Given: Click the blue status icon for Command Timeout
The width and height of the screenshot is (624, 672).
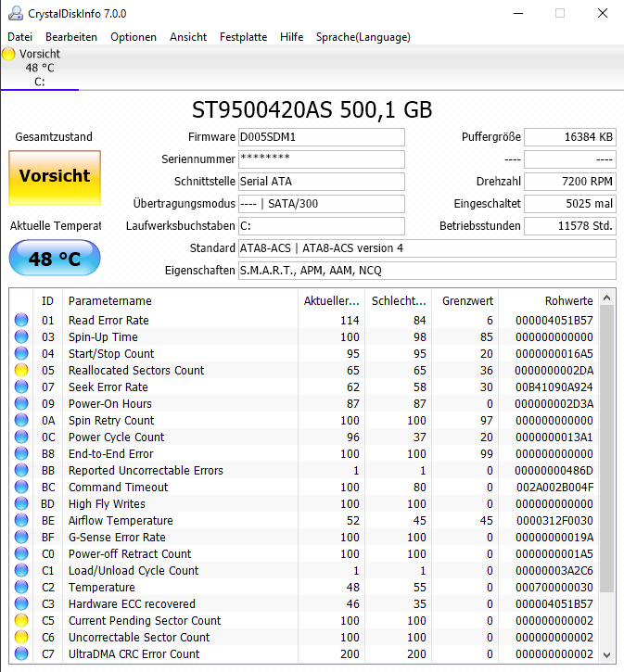Looking at the screenshot, I should [x=21, y=487].
